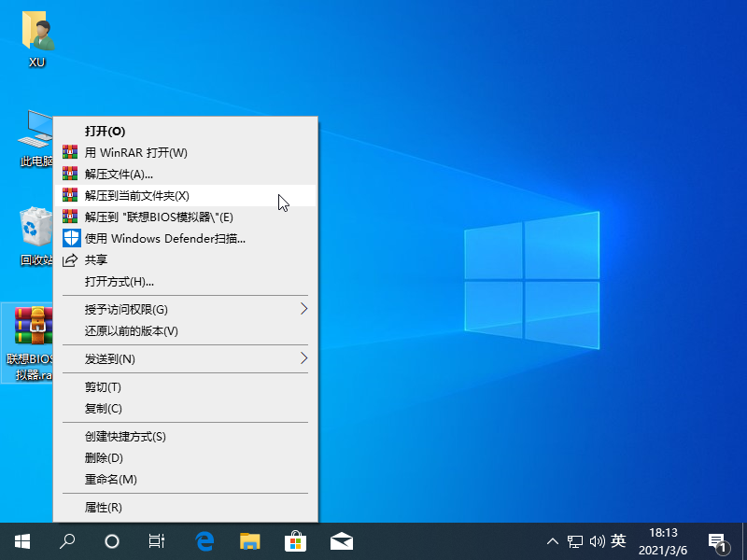This screenshot has width=747, height=560.
Task: Open the notification action center
Action: pyautogui.click(x=717, y=541)
